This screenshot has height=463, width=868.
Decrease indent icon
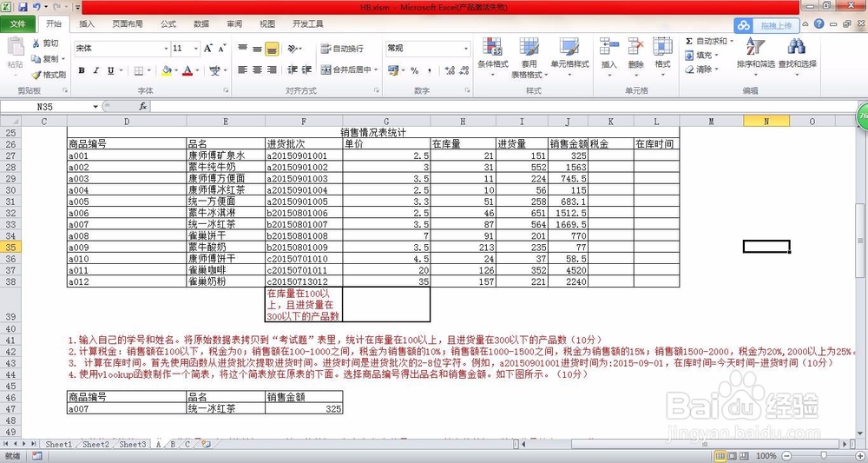pos(293,69)
